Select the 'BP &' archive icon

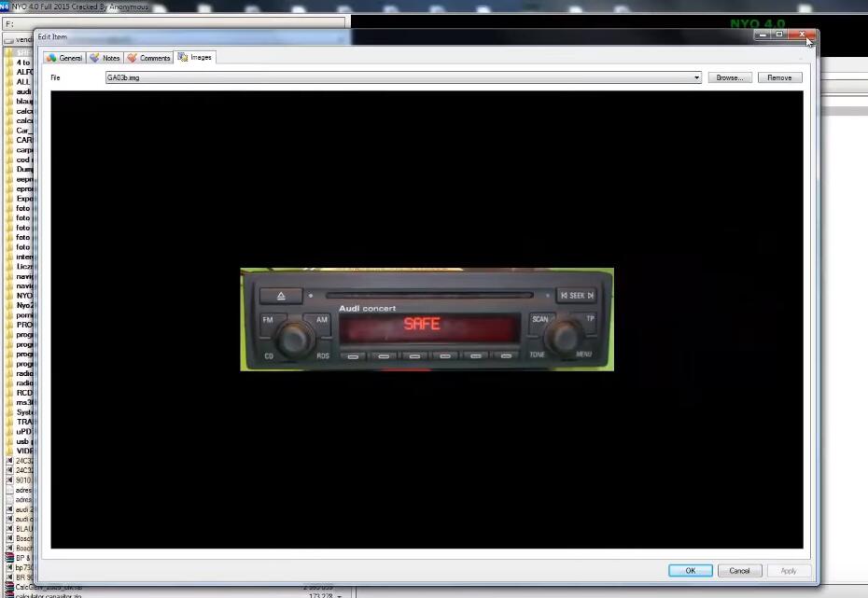click(x=9, y=558)
